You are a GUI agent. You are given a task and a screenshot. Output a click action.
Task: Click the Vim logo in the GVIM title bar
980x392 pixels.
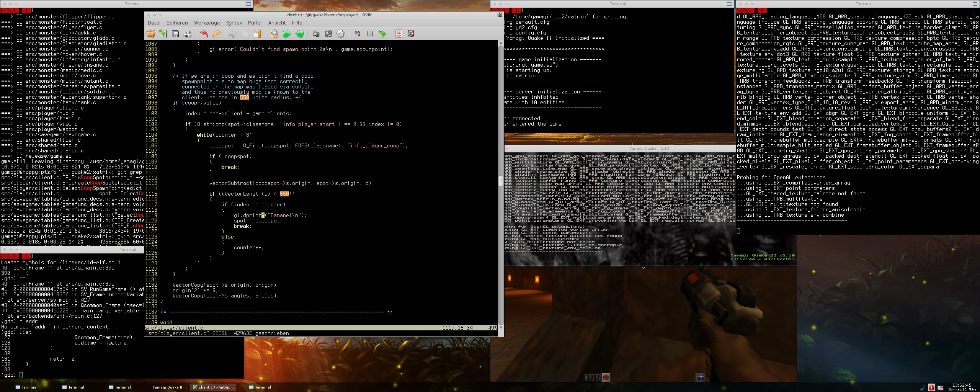[x=500, y=15]
